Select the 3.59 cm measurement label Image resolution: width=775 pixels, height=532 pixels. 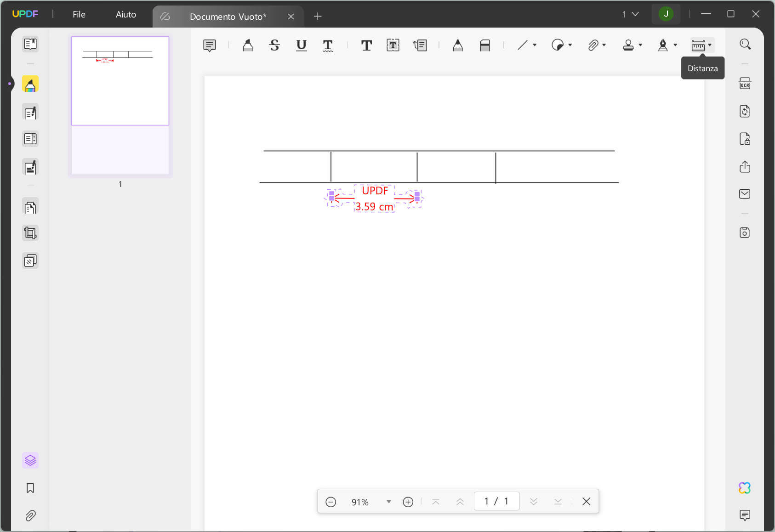coord(374,207)
